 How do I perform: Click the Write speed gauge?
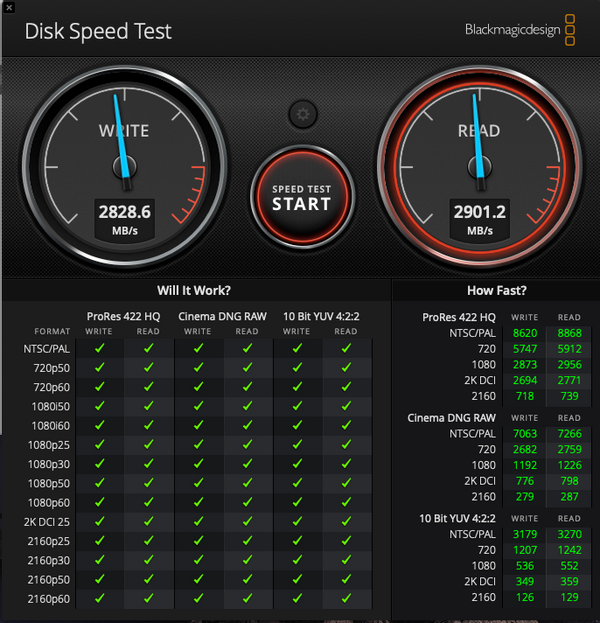click(125, 167)
